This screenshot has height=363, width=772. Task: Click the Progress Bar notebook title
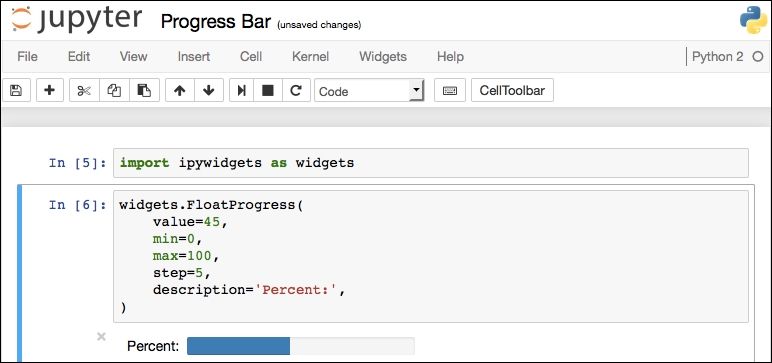click(216, 22)
